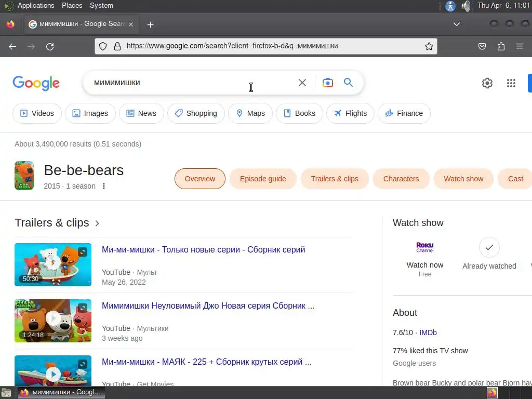Viewport: 532px width, 399px height.
Task: Close the мимимишки Google Search tab
Action: pyautogui.click(x=131, y=24)
